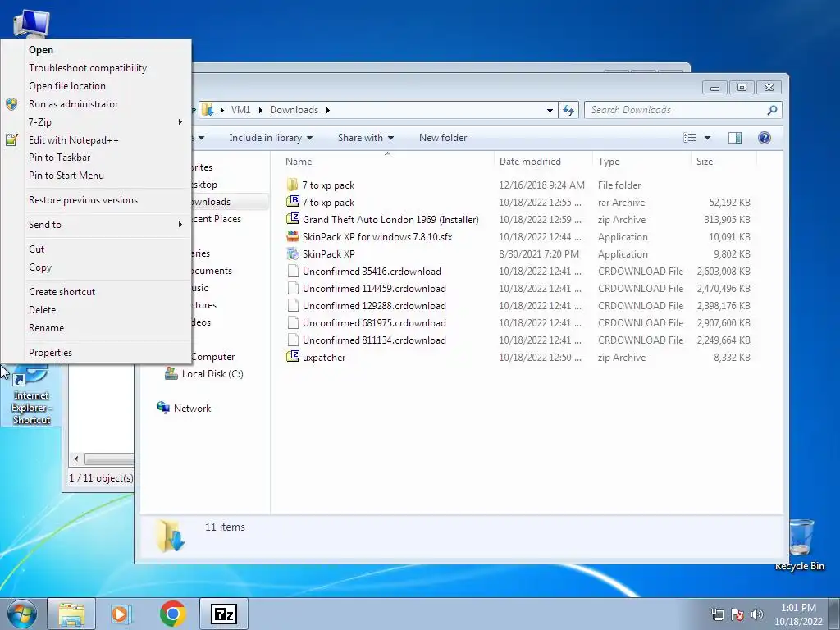Open Windows Explorer from the taskbar
The width and height of the screenshot is (840, 630).
pos(71,614)
